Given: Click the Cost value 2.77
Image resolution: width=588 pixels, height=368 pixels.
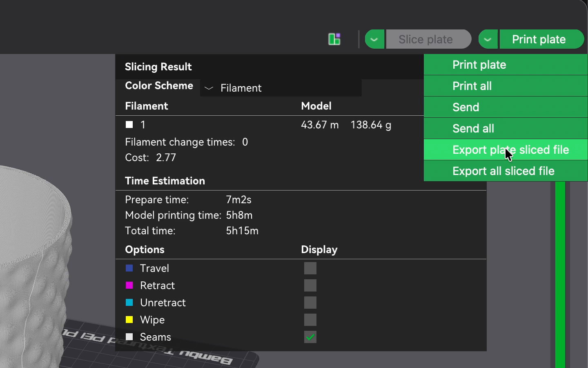Looking at the screenshot, I should (166, 157).
